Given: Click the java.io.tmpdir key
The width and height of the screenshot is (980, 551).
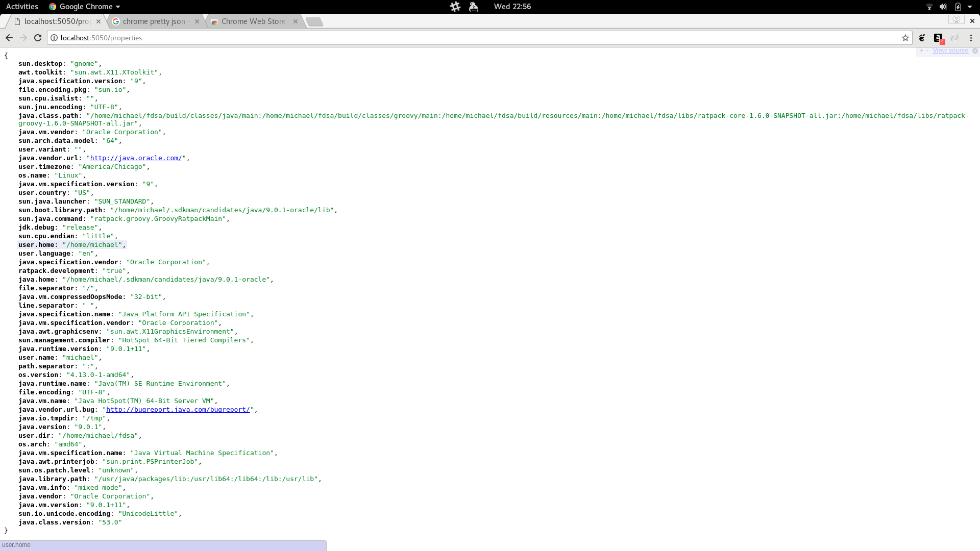Looking at the screenshot, I should coord(46,418).
